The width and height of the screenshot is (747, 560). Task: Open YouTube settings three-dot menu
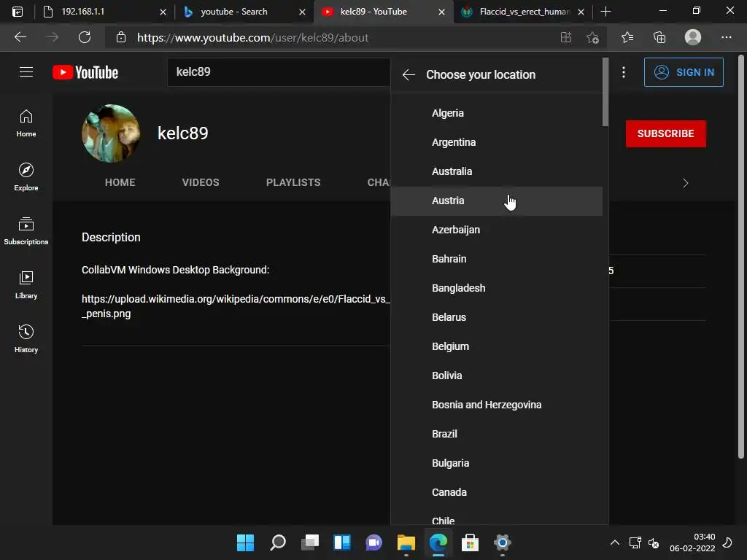pyautogui.click(x=624, y=72)
